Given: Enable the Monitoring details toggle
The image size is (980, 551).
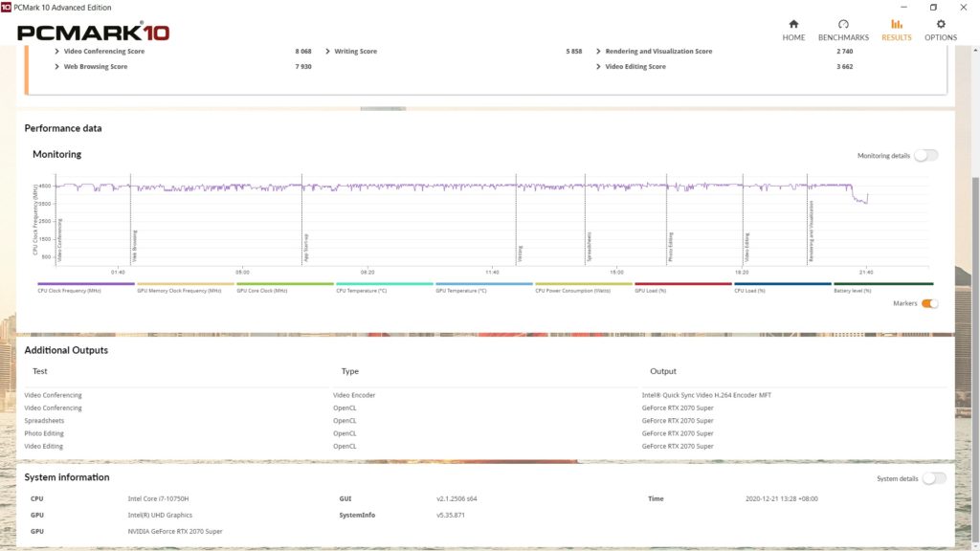Looking at the screenshot, I should (925, 155).
